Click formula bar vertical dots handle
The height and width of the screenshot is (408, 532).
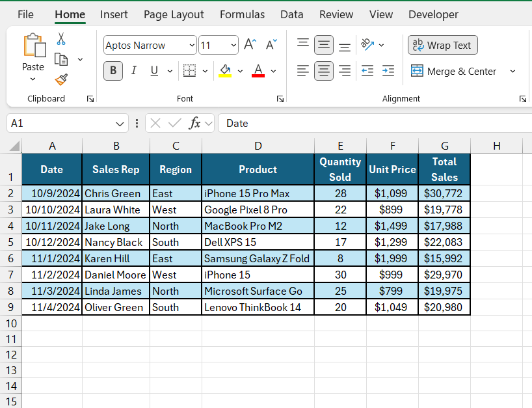[x=137, y=123]
